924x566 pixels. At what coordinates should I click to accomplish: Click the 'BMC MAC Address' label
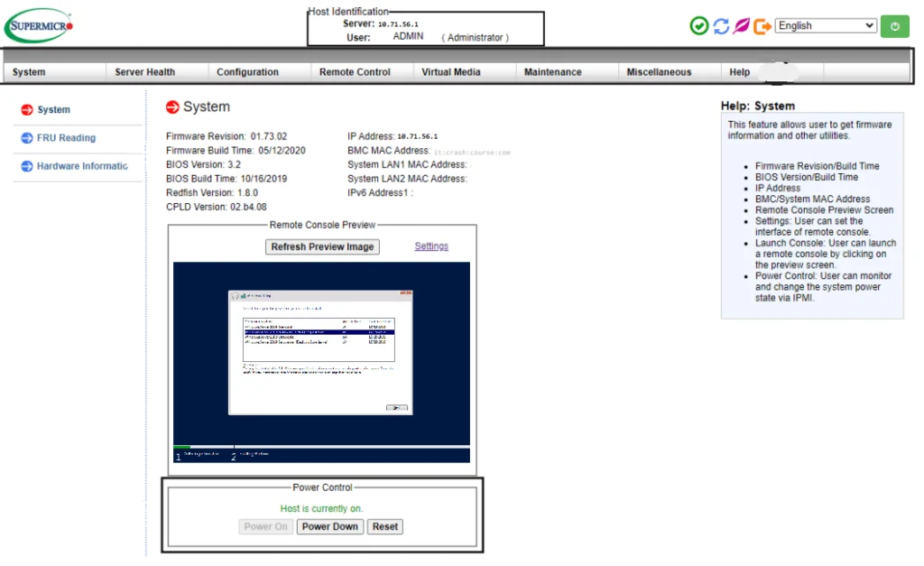[x=388, y=151]
